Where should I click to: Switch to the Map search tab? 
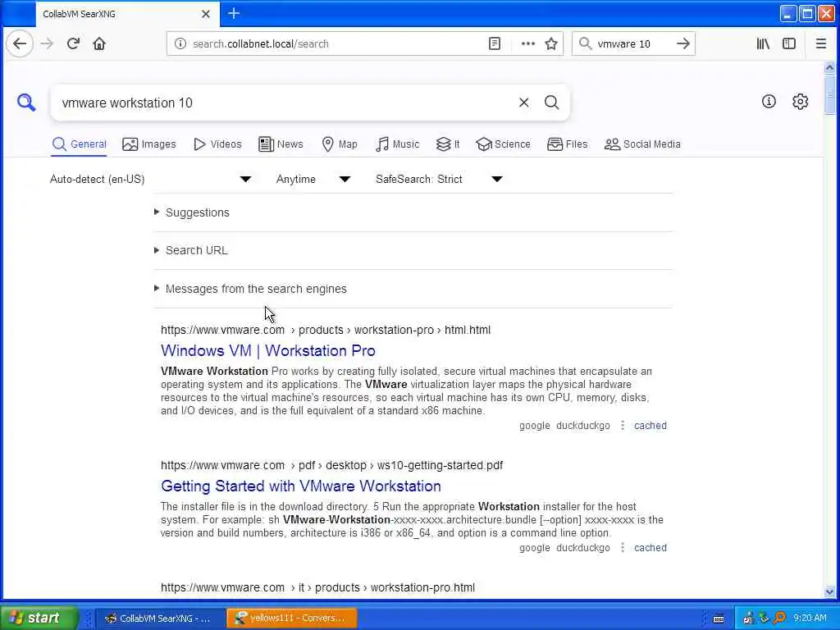tap(340, 144)
